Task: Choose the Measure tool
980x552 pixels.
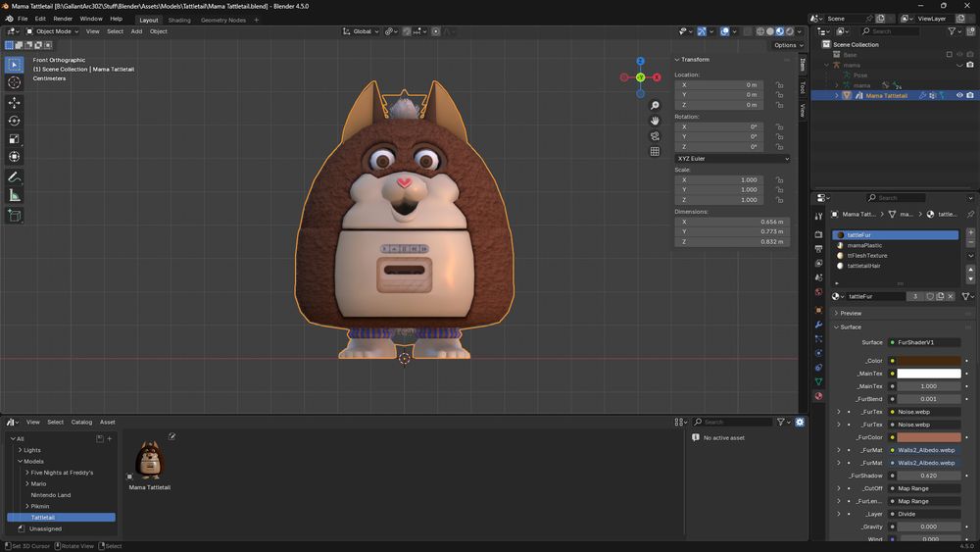Action: [15, 195]
